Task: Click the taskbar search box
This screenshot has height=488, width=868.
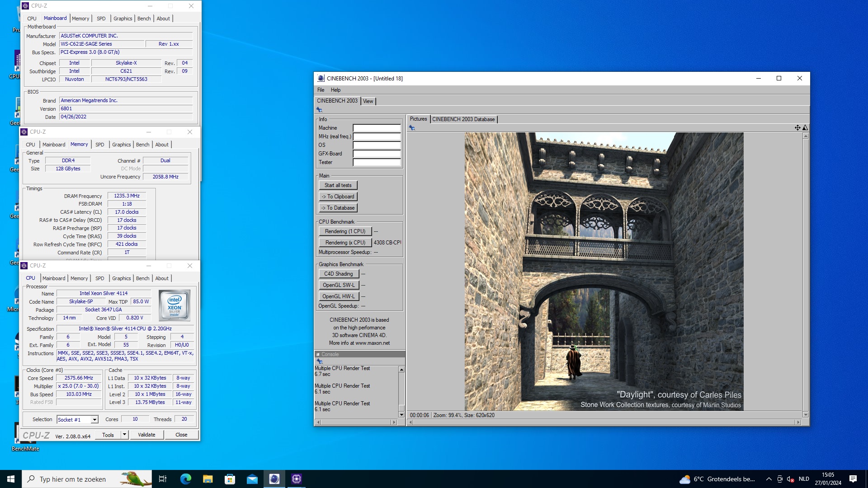Action: click(87, 479)
